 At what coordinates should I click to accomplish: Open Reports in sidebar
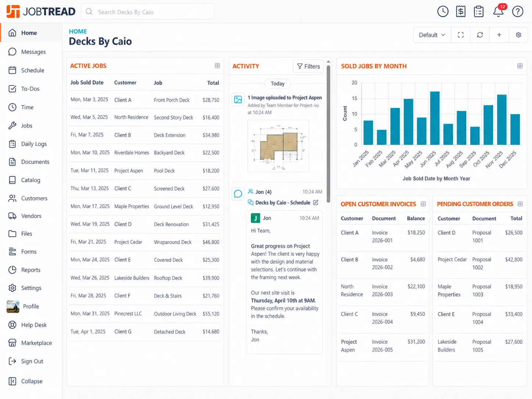coord(31,270)
